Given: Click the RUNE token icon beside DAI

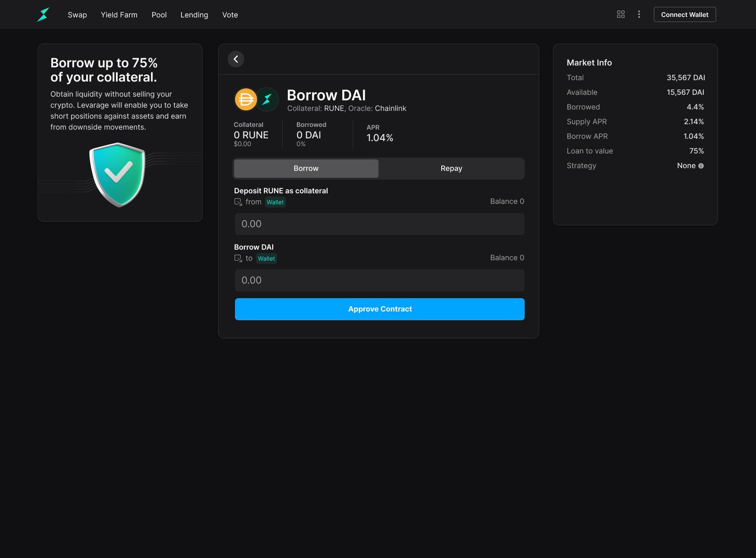Looking at the screenshot, I should 267,99.
